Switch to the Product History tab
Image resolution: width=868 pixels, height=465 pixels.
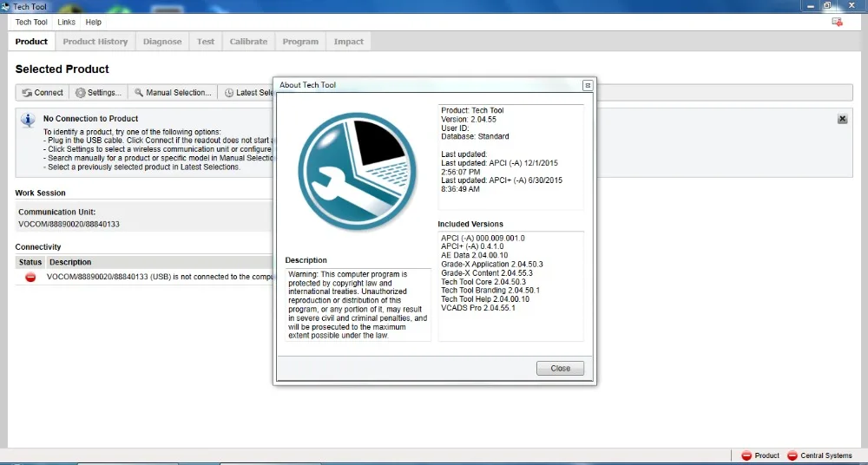[95, 42]
